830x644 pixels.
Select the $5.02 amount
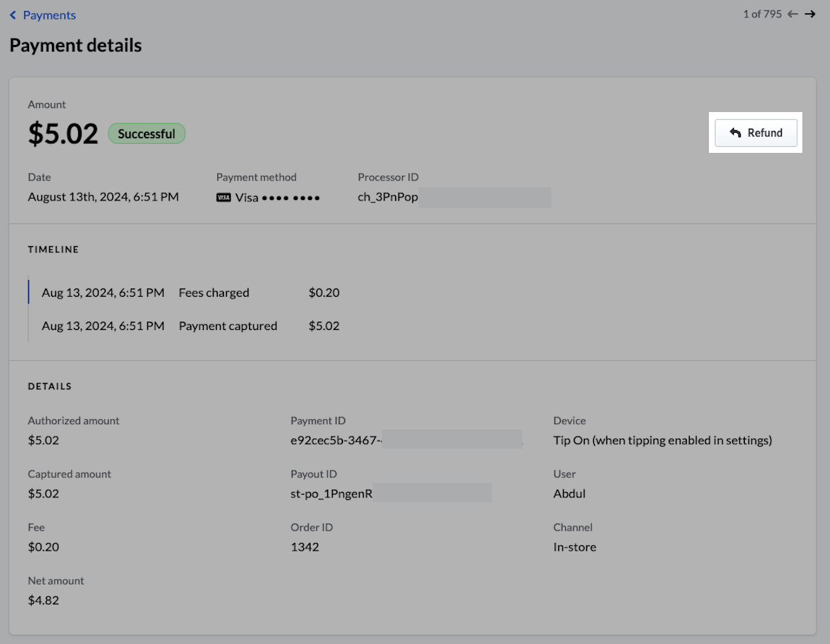[x=63, y=134]
